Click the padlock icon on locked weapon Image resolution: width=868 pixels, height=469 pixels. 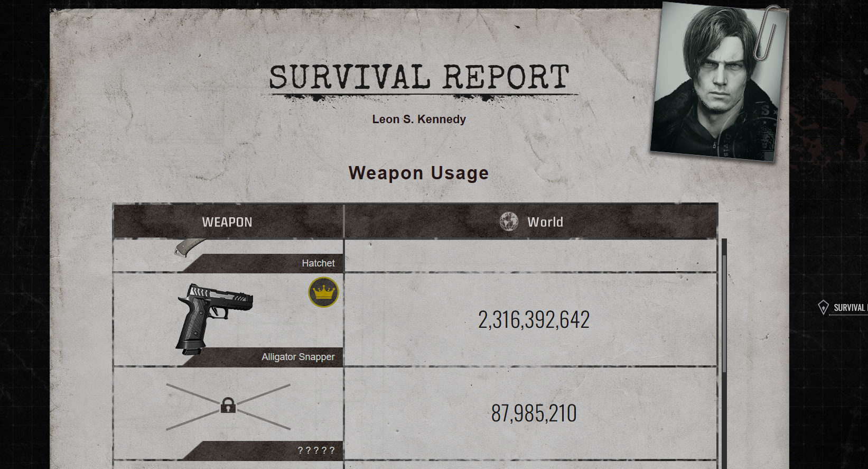228,406
